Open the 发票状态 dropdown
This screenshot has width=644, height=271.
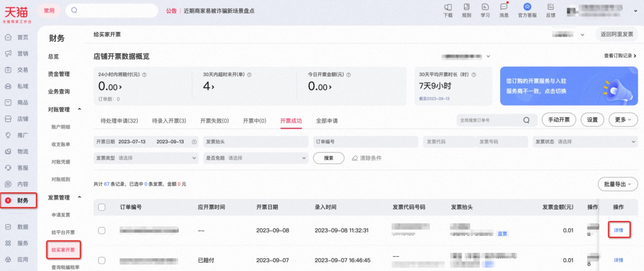585,142
